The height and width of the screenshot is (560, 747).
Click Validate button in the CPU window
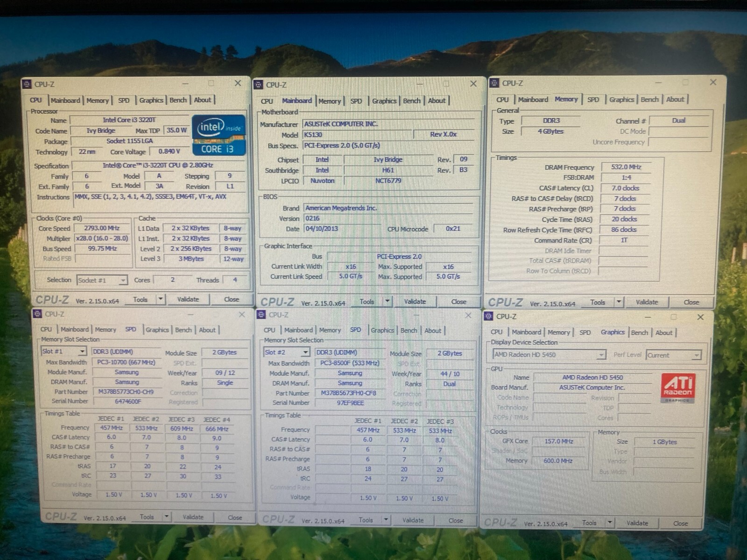click(188, 299)
